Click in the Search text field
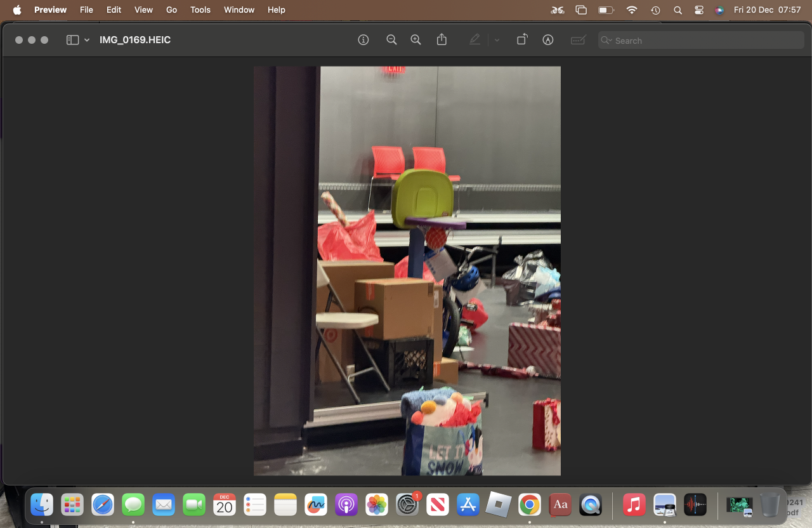This screenshot has width=812, height=528. 704,41
